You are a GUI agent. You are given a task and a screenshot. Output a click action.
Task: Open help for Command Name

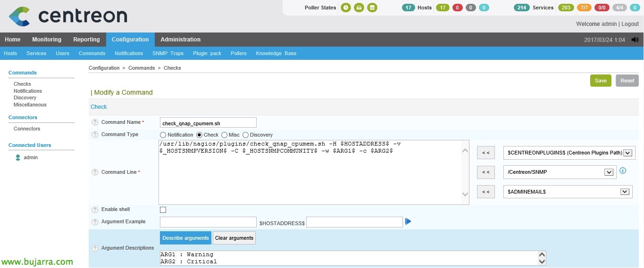point(95,122)
